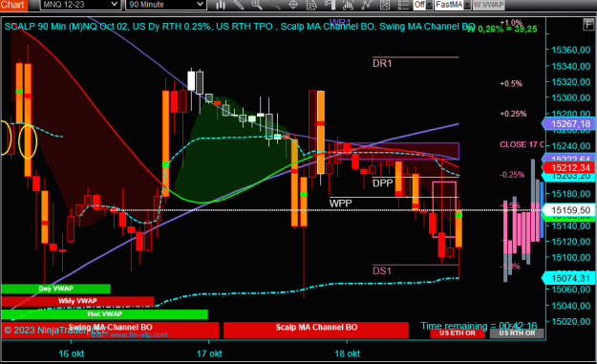Click the 15360,00 price axis label
This screenshot has height=364, width=597.
tap(570, 50)
